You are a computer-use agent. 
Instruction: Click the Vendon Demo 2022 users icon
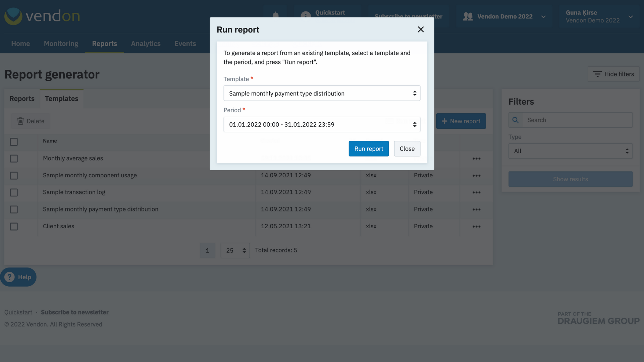[x=468, y=16]
